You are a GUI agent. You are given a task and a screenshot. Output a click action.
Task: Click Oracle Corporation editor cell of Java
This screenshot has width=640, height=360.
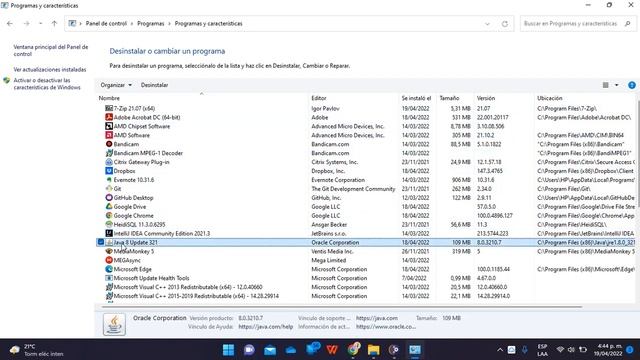click(335, 242)
